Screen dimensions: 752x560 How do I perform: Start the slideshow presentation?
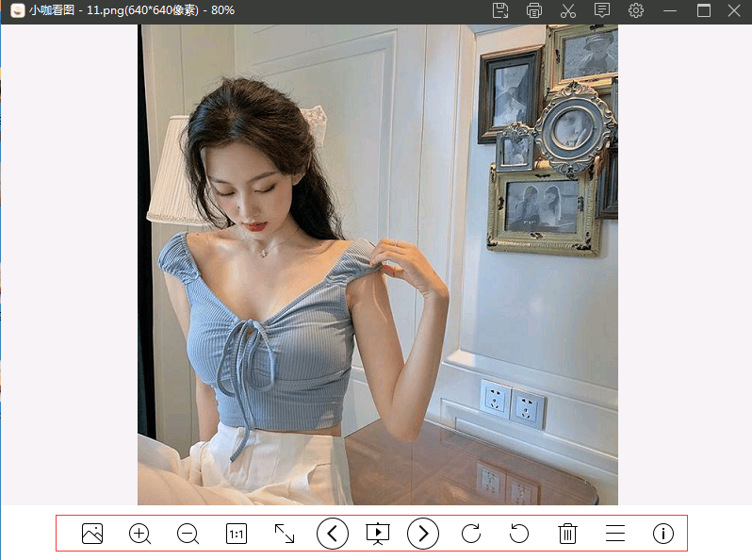(377, 534)
